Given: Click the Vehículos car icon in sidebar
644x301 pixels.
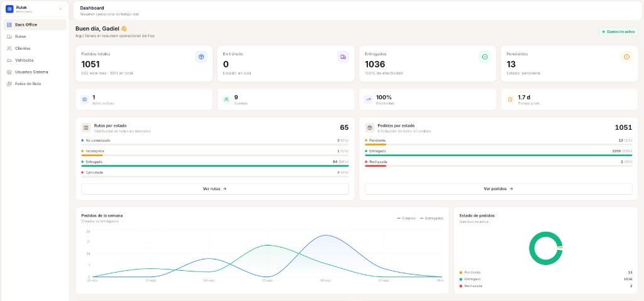Looking at the screenshot, I should click(9, 60).
